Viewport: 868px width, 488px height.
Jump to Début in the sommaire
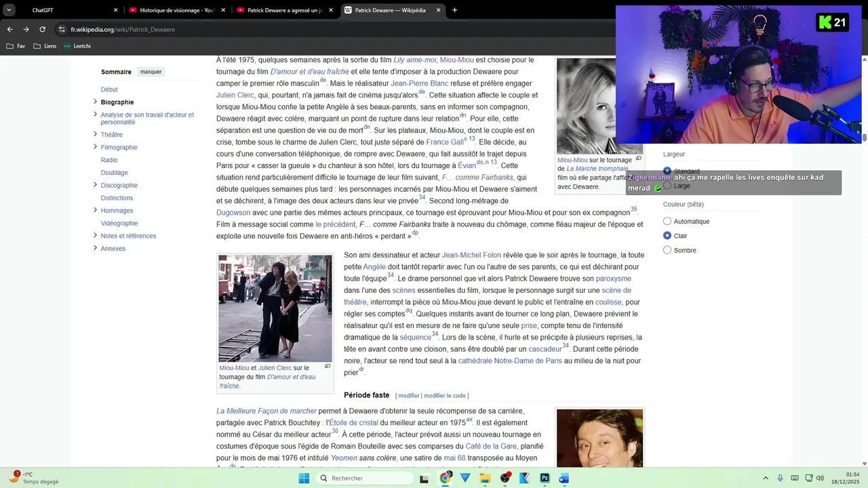109,89
